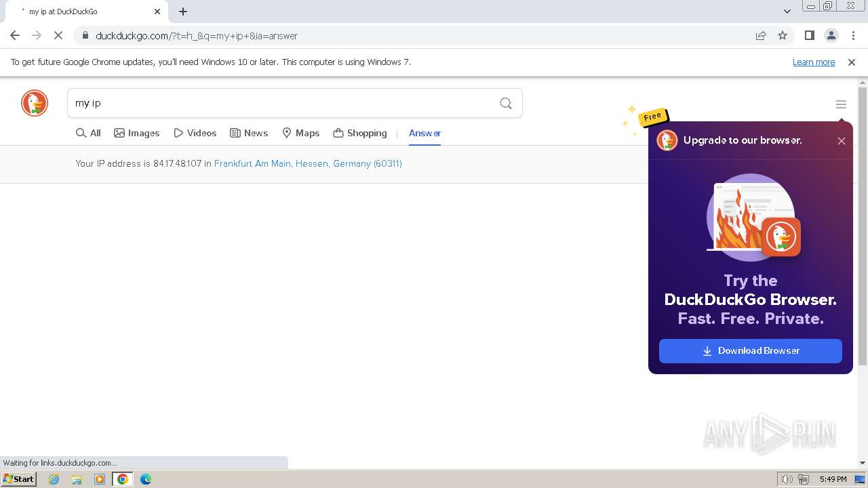The width and height of the screenshot is (868, 488).
Task: Click the popup DuckDuckGo duck icon
Action: 667,140
